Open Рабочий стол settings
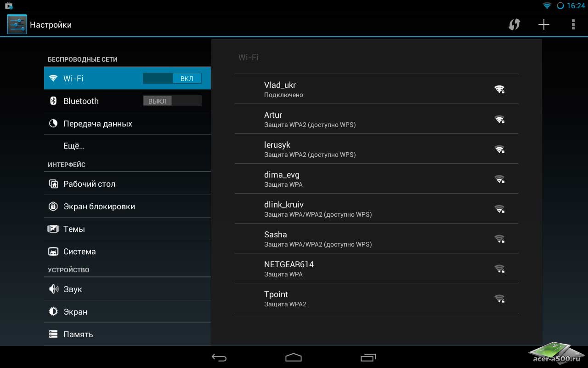Viewport: 588px width, 368px height. [x=127, y=184]
